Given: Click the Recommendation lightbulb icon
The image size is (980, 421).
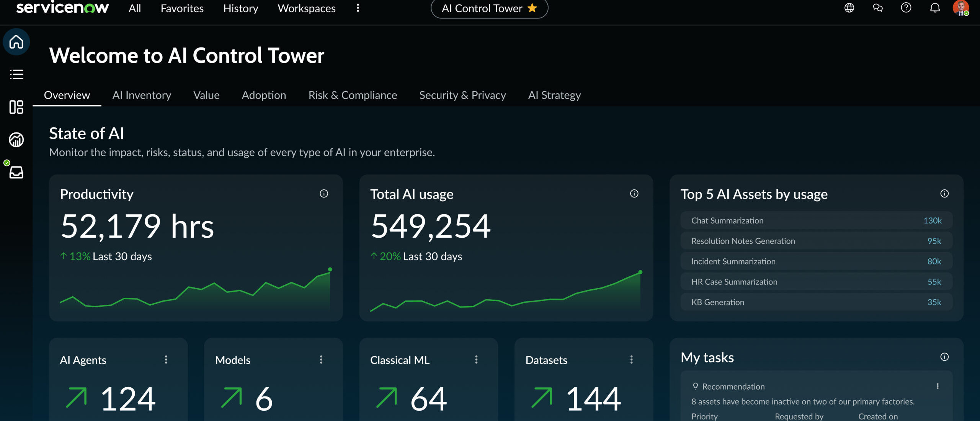Looking at the screenshot, I should (695, 386).
